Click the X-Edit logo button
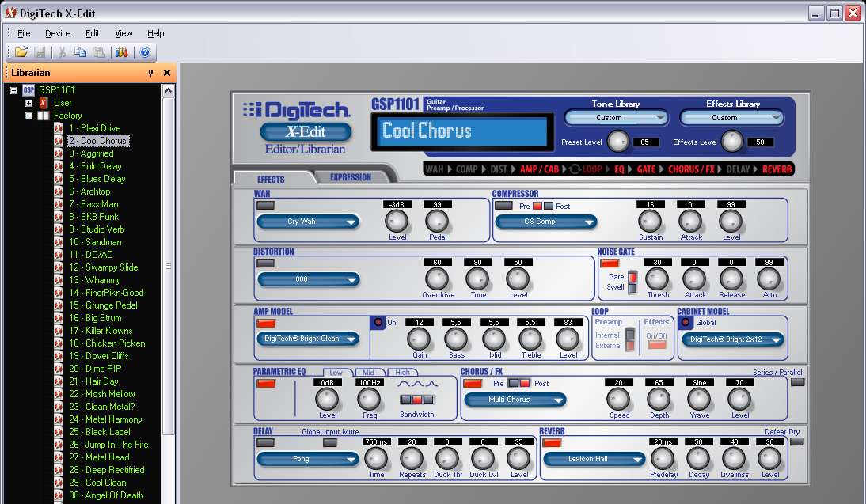The image size is (866, 504). 306,131
